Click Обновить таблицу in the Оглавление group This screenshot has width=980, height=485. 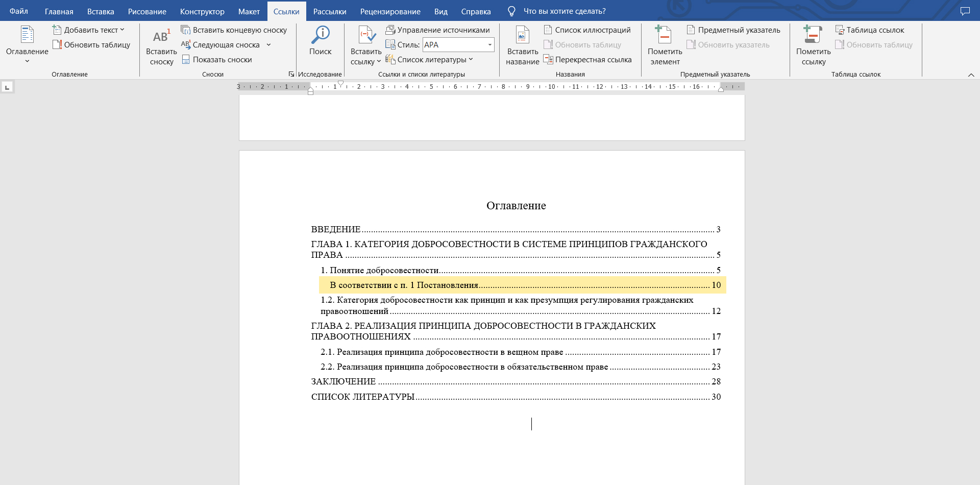[x=91, y=45]
